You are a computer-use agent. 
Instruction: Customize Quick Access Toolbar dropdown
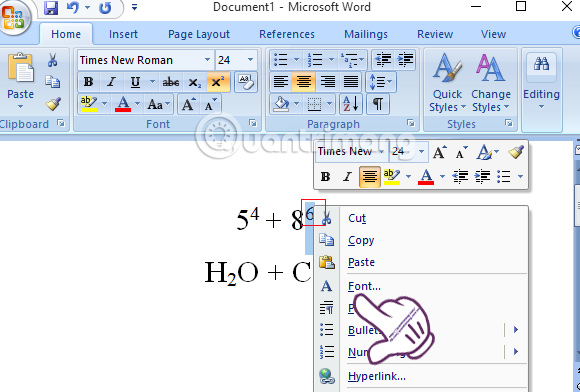click(x=134, y=7)
